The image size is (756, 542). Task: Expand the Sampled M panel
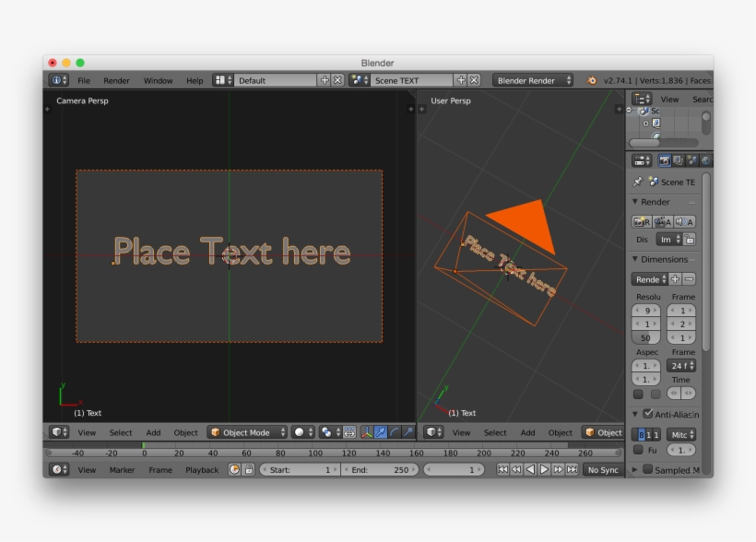point(635,469)
